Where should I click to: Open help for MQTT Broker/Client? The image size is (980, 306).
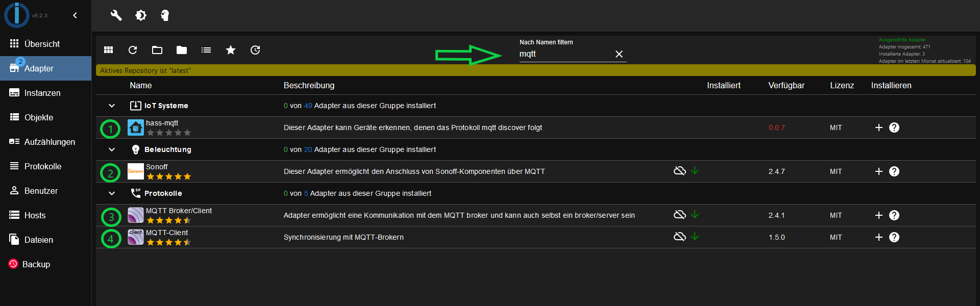[894, 215]
